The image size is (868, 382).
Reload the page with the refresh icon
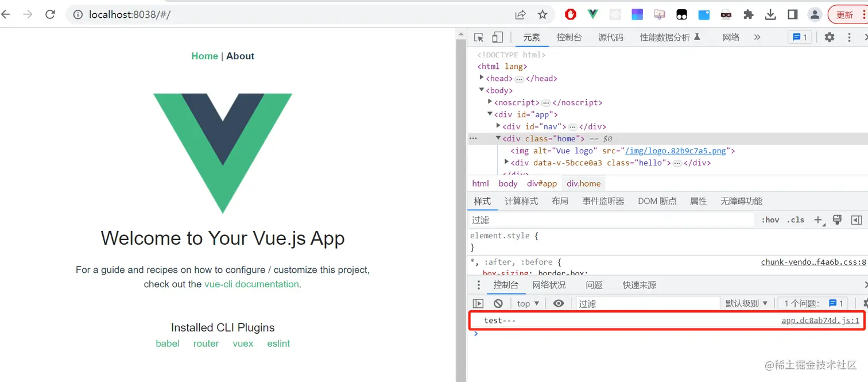(50, 14)
